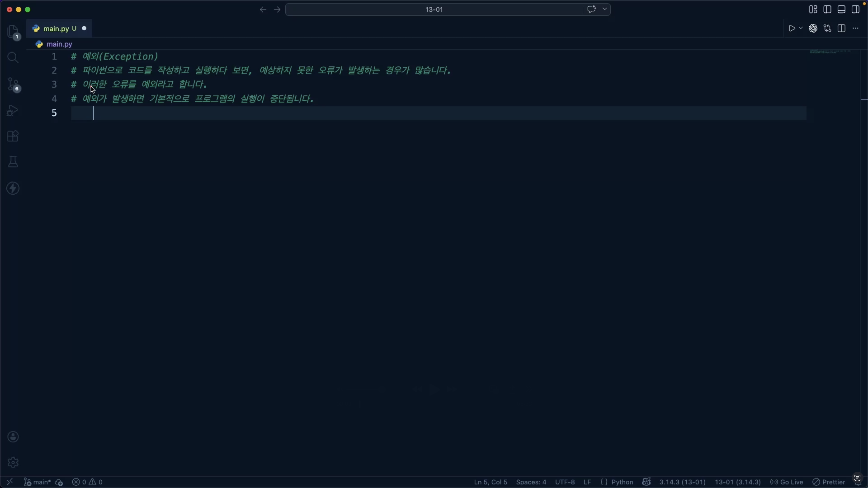Toggle the bottom panel visibility
The image size is (868, 488).
click(x=841, y=9)
